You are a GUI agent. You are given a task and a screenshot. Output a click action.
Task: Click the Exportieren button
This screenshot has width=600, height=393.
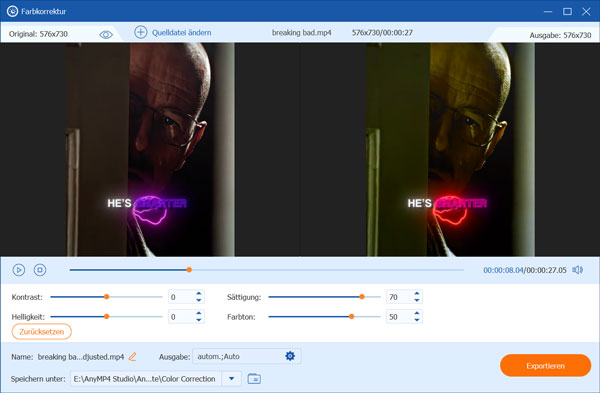[x=545, y=365]
